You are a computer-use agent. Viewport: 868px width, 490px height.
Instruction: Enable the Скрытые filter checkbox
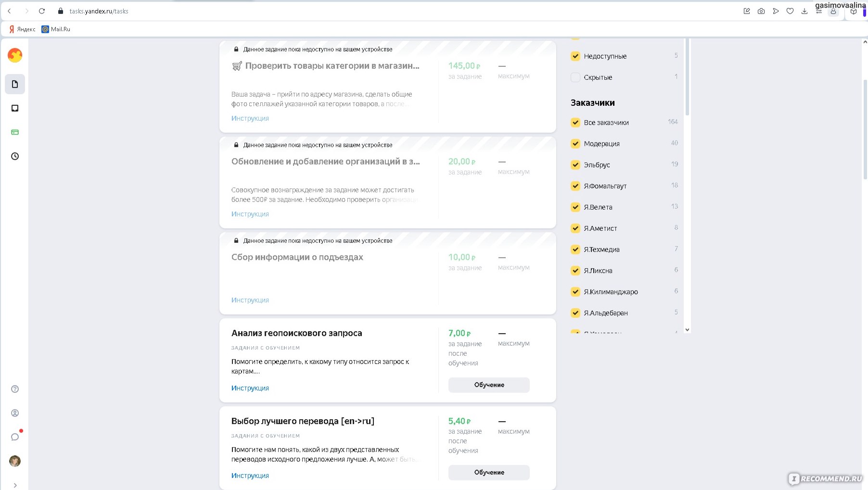(x=575, y=77)
